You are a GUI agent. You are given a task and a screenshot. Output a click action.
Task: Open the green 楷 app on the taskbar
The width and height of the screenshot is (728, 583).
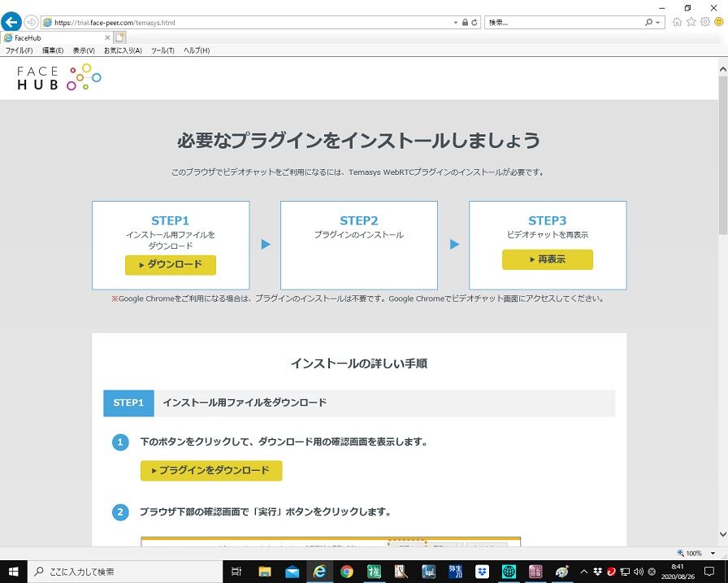[374, 572]
